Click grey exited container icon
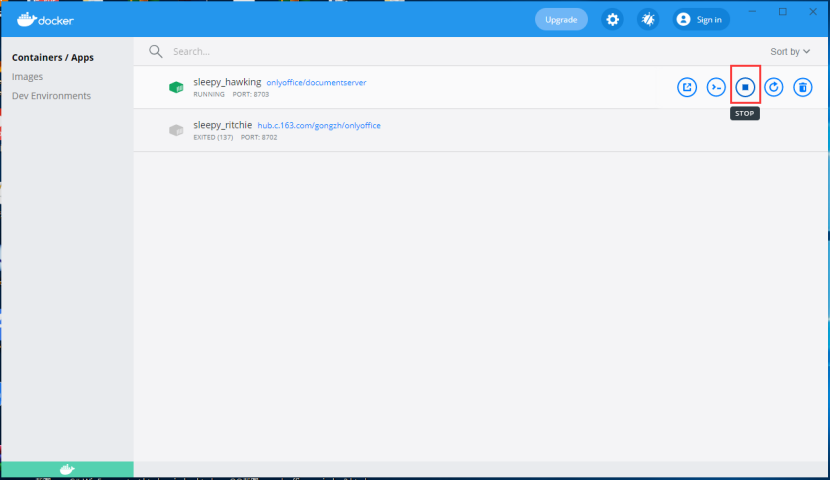 (x=176, y=130)
